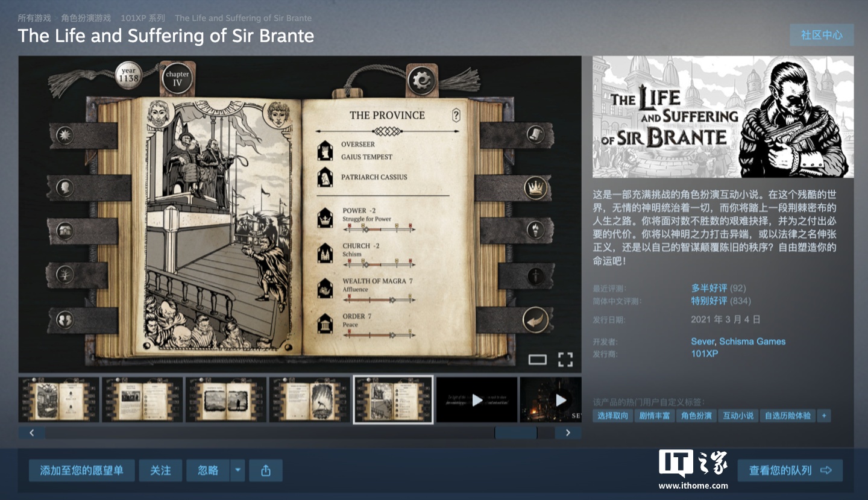868x500 pixels.
Task: Click the torch bookmark icon on the book's right edge
Action: 535,230
